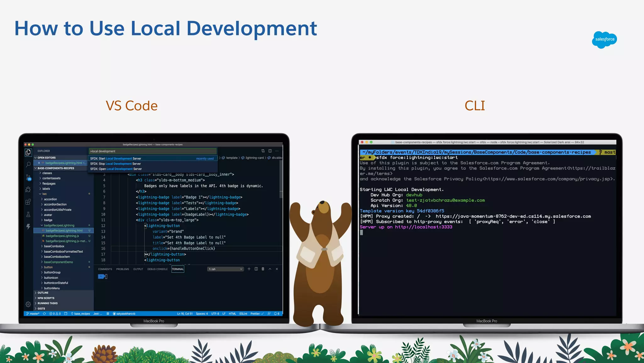
Task: Open Source Control view in activity bar
Action: coord(28,177)
